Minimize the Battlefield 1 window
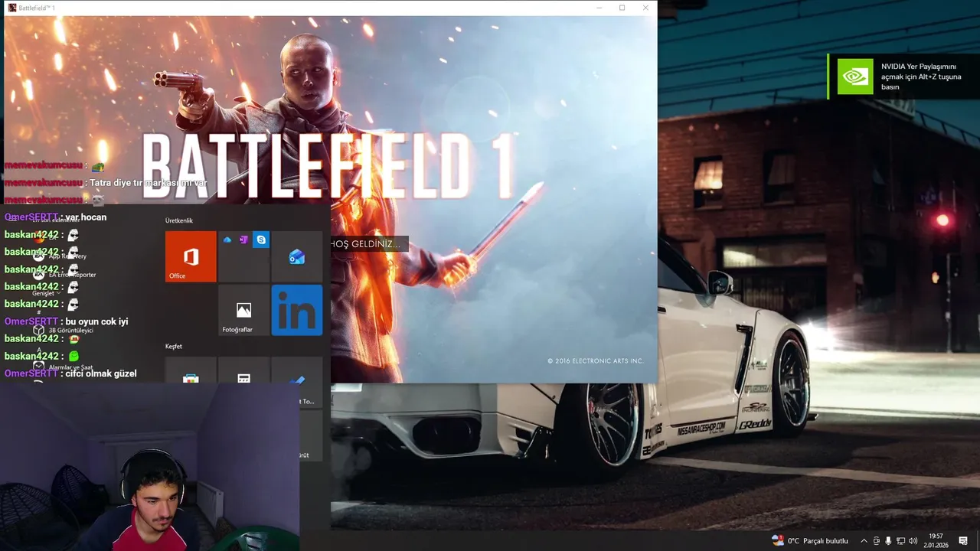The height and width of the screenshot is (551, 980). tap(599, 8)
